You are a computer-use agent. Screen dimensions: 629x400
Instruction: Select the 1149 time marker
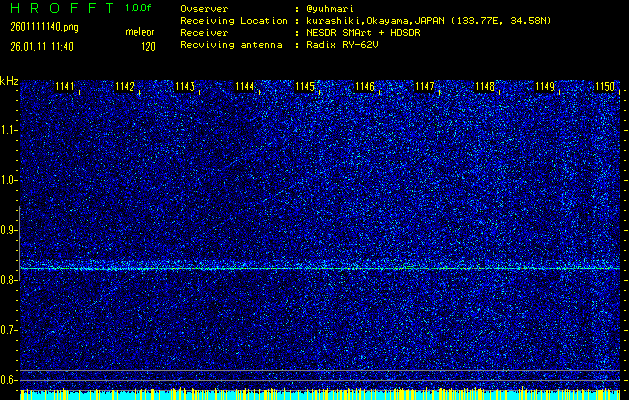[545, 87]
